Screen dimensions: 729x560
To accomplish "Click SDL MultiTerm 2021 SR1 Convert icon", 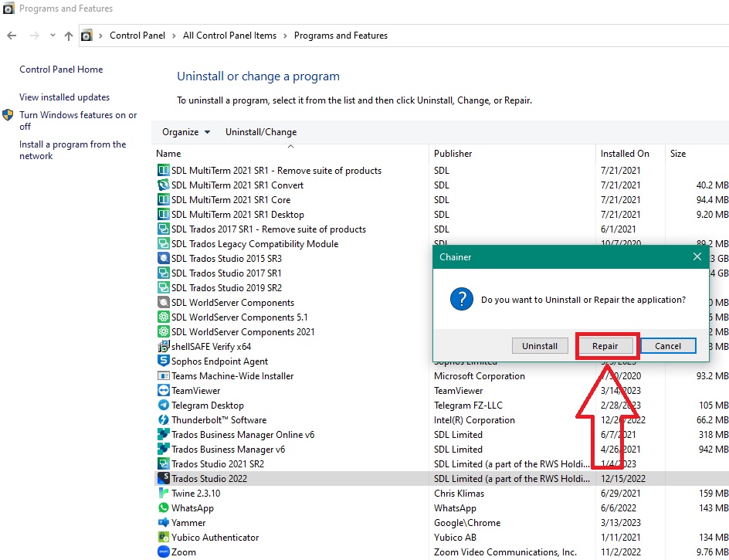I will pos(163,185).
